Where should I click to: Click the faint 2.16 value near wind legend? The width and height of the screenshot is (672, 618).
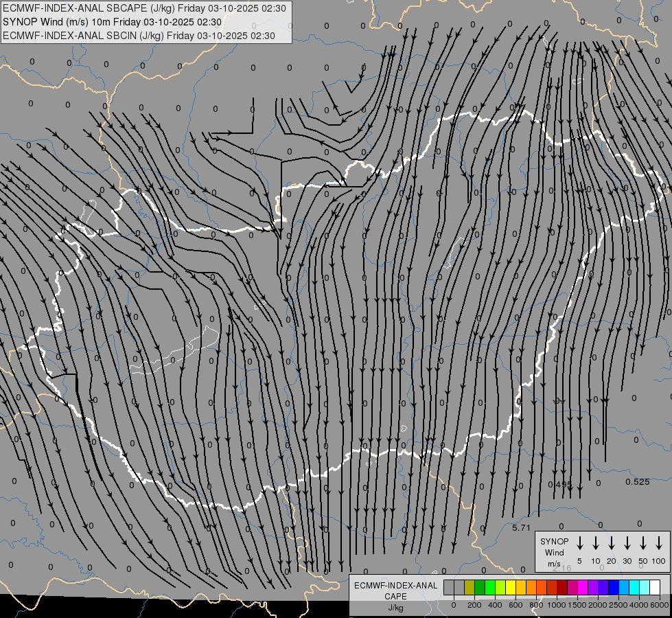(562, 568)
